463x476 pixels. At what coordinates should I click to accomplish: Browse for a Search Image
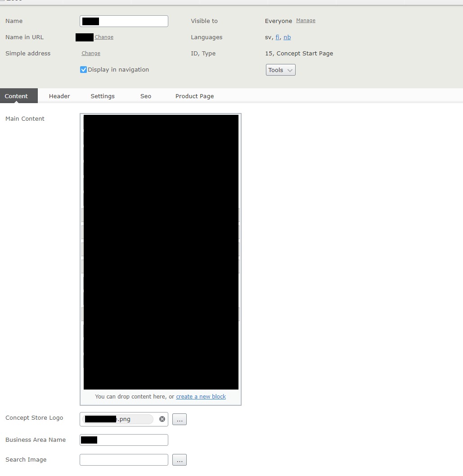[x=179, y=460]
